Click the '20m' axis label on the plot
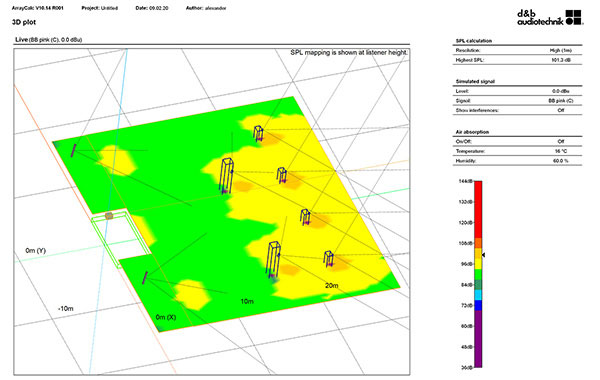Image resolution: width=600 pixels, height=380 pixels. click(x=331, y=285)
